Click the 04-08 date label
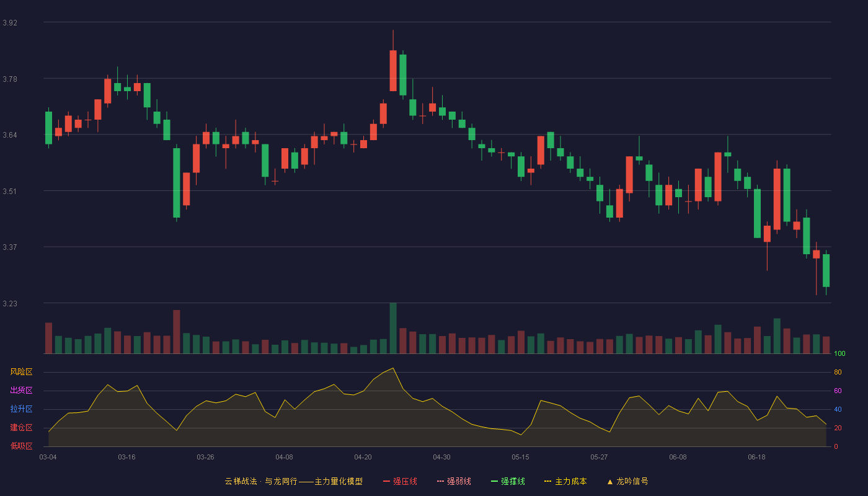Viewport: 868px width, 496px height. tap(284, 457)
